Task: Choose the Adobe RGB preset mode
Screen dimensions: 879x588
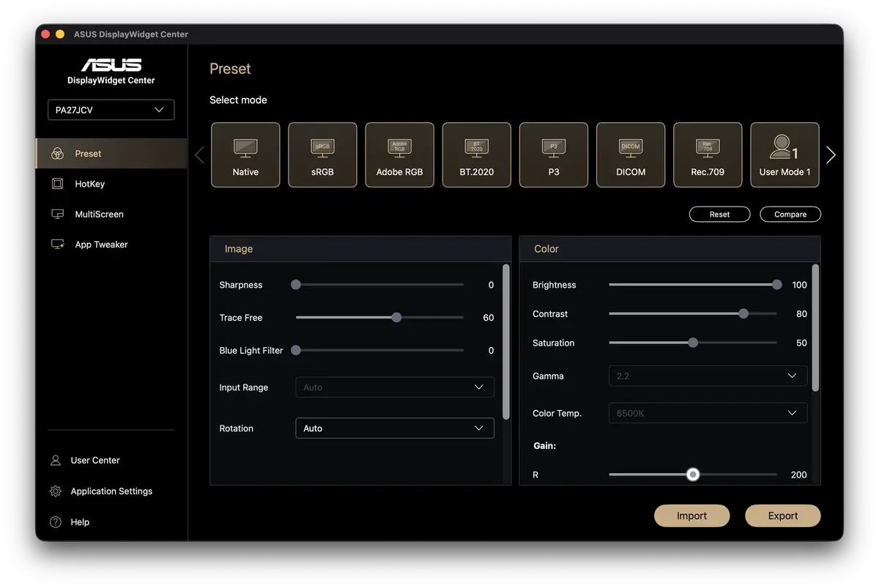Action: [400, 155]
